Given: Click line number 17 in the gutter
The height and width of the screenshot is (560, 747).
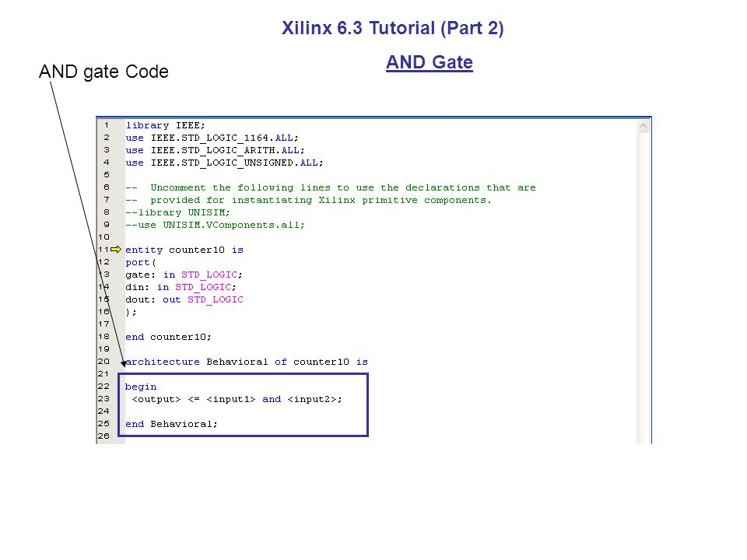Looking at the screenshot, I should (x=103, y=324).
